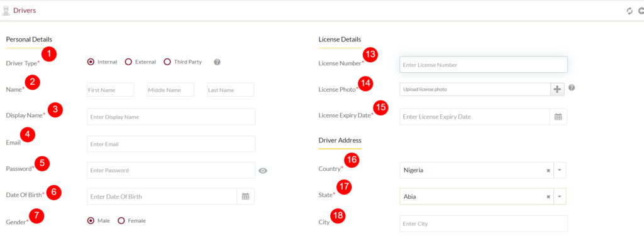
Task: Click the Driver Type help question icon
Action: [x=217, y=62]
